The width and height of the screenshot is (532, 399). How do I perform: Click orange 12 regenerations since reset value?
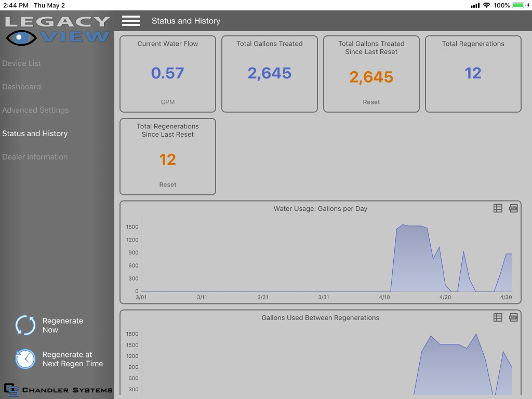click(x=168, y=159)
